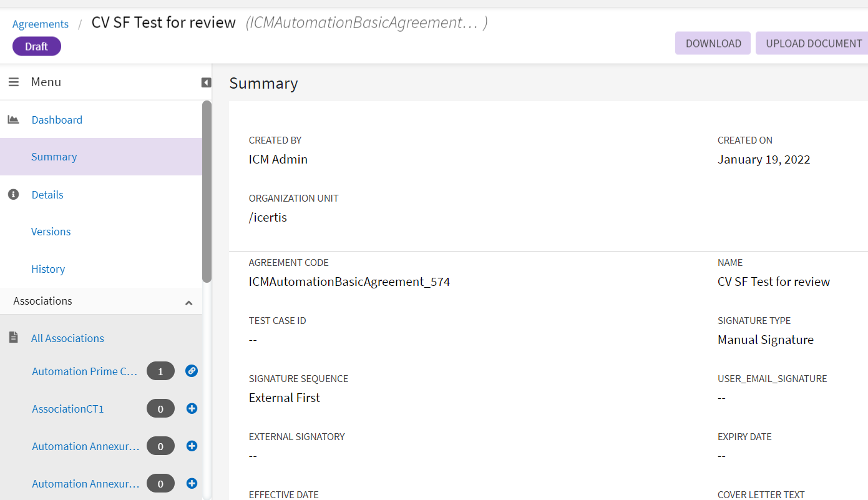The width and height of the screenshot is (868, 500).
Task: Click the Dashboard chart icon
Action: pos(13,119)
